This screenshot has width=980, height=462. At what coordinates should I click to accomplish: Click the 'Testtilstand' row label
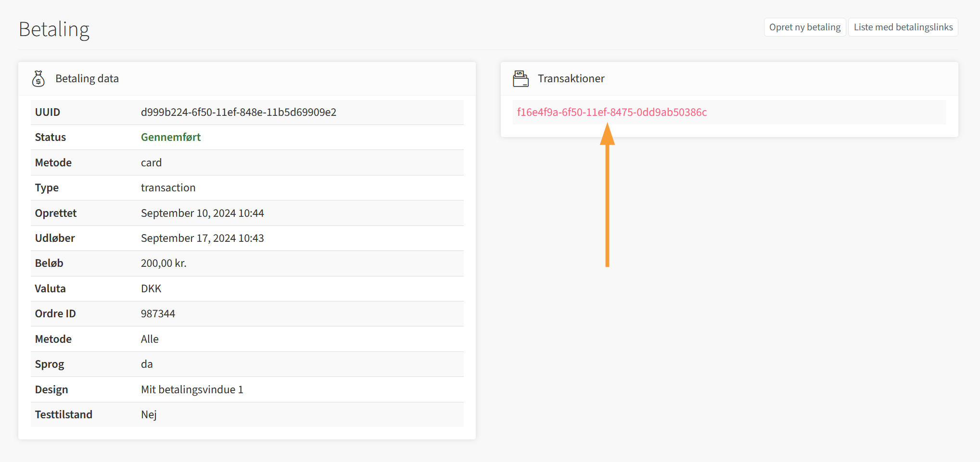64,414
